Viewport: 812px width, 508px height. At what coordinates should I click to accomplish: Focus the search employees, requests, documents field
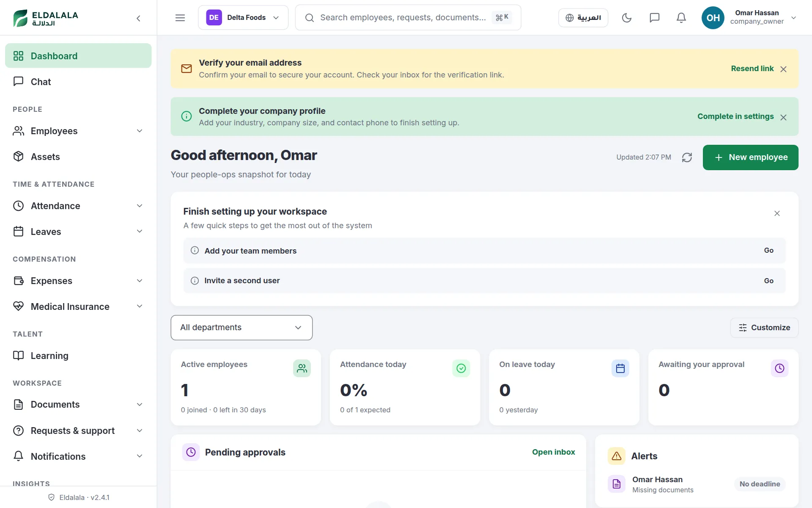pyautogui.click(x=408, y=18)
